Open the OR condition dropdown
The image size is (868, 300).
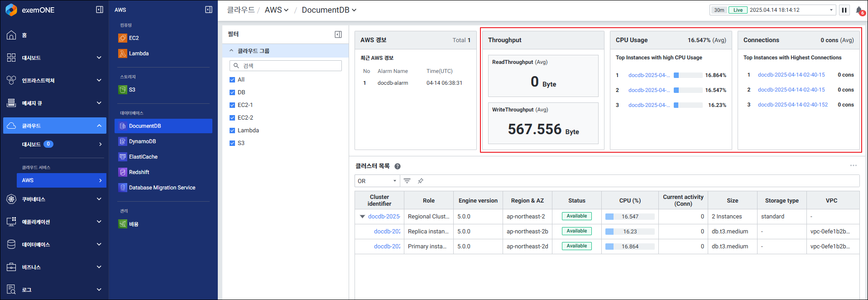[377, 181]
